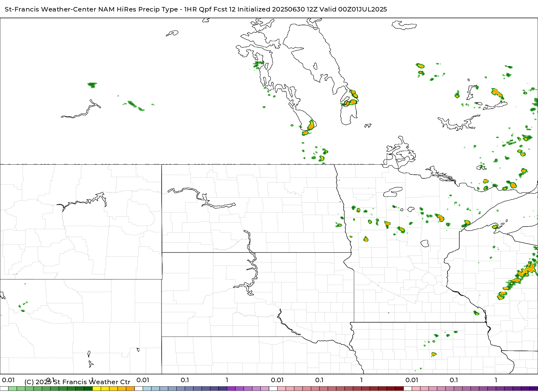This screenshot has width=538, height=392.
Task: Select the bright yellow legend swatch
Action: (x=97, y=389)
